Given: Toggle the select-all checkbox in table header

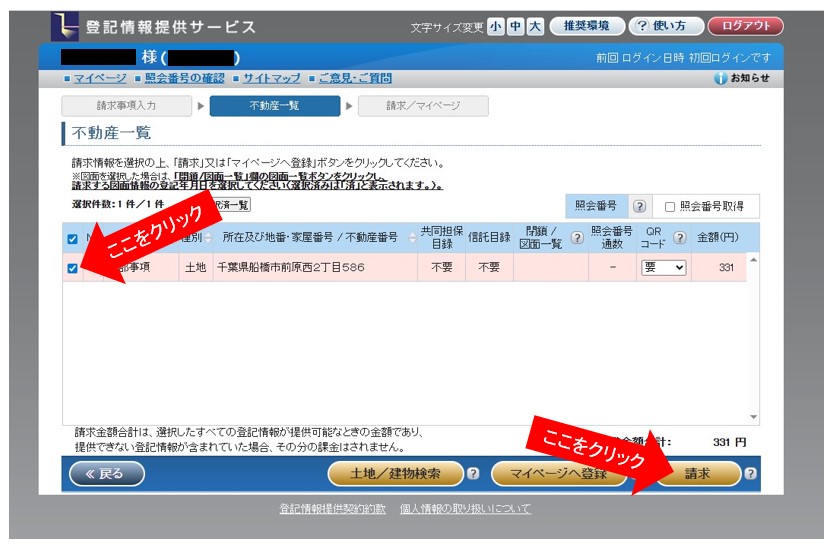Looking at the screenshot, I should 72,239.
